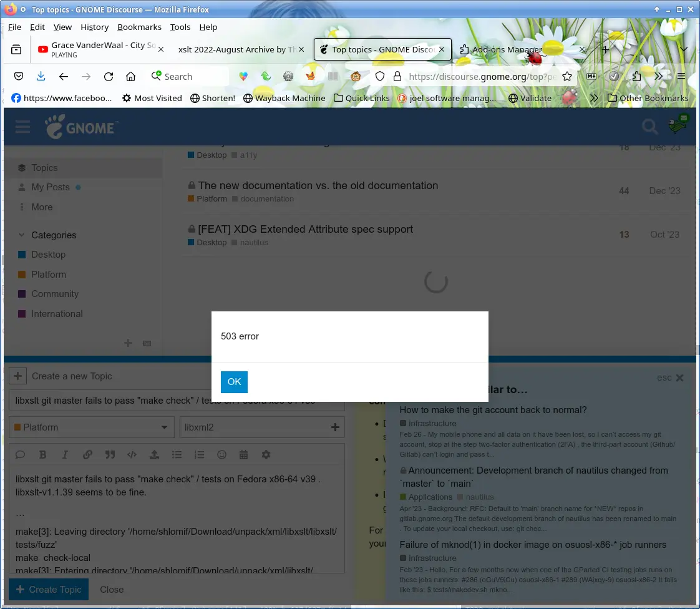Image resolution: width=700 pixels, height=609 pixels.
Task: Click the Create Topic button
Action: coord(49,590)
